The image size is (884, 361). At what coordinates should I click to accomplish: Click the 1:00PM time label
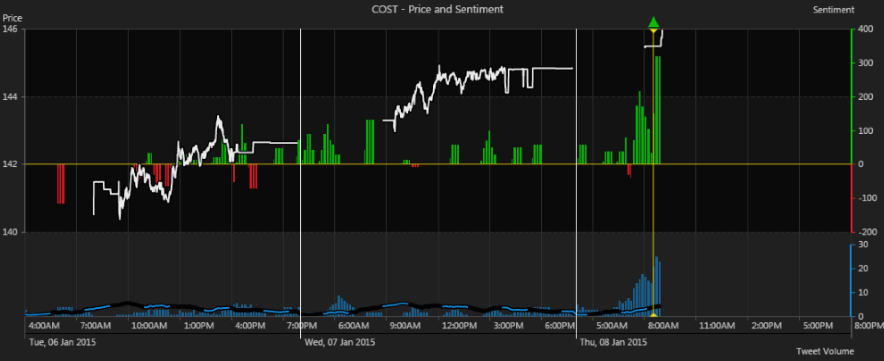[x=198, y=325]
